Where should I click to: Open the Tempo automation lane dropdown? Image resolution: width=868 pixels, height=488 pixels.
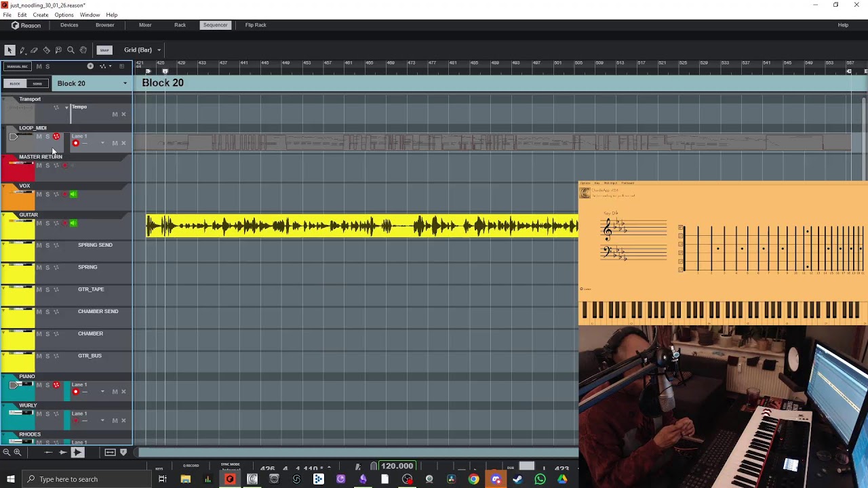click(66, 107)
